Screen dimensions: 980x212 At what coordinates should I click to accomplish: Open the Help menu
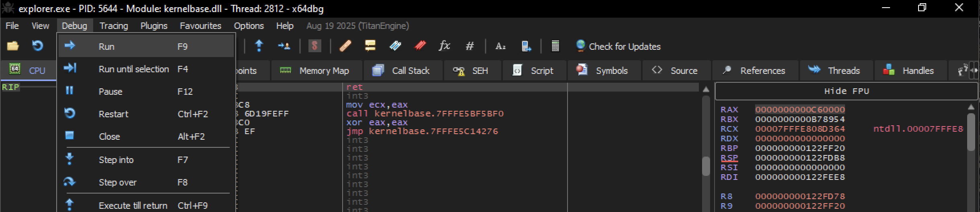click(285, 26)
